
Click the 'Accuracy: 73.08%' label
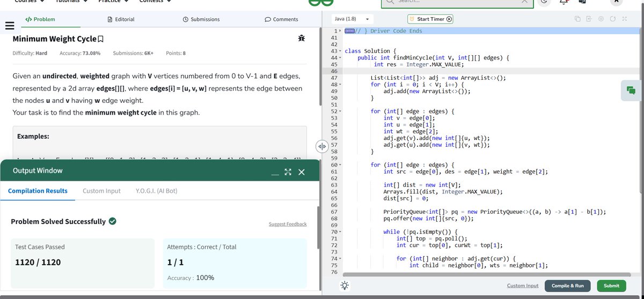pyautogui.click(x=80, y=53)
